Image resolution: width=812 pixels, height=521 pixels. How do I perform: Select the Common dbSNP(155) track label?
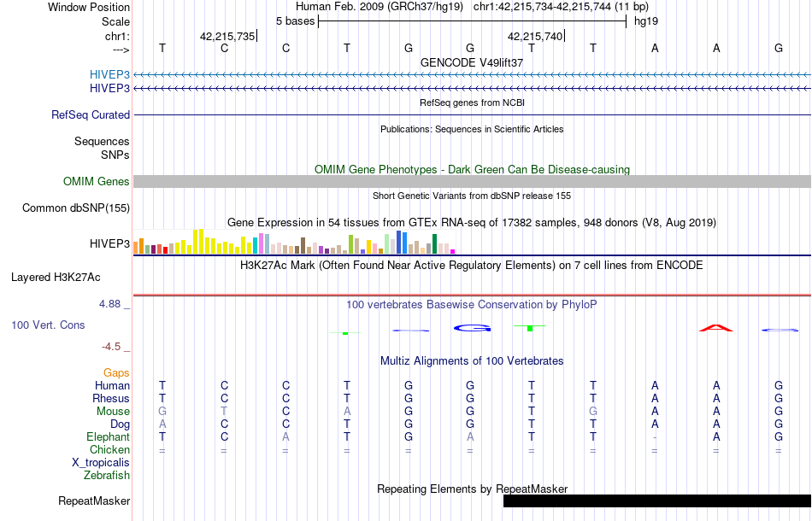tap(76, 208)
